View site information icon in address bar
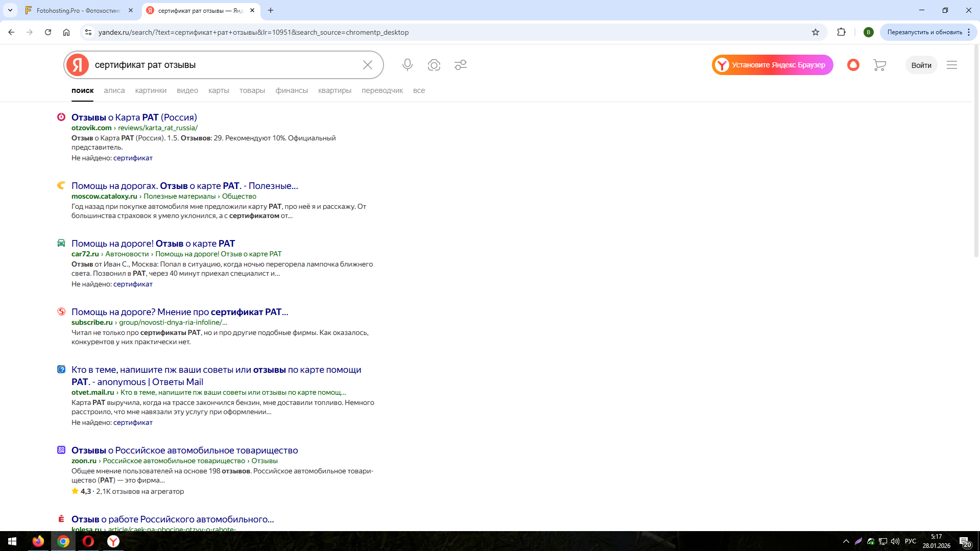The height and width of the screenshot is (551, 980). click(88, 32)
